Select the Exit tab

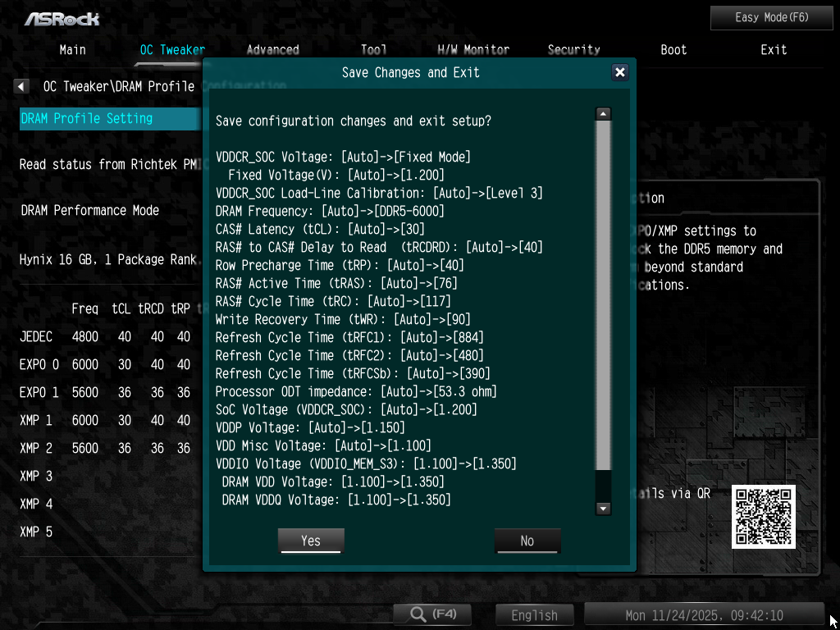[774, 50]
